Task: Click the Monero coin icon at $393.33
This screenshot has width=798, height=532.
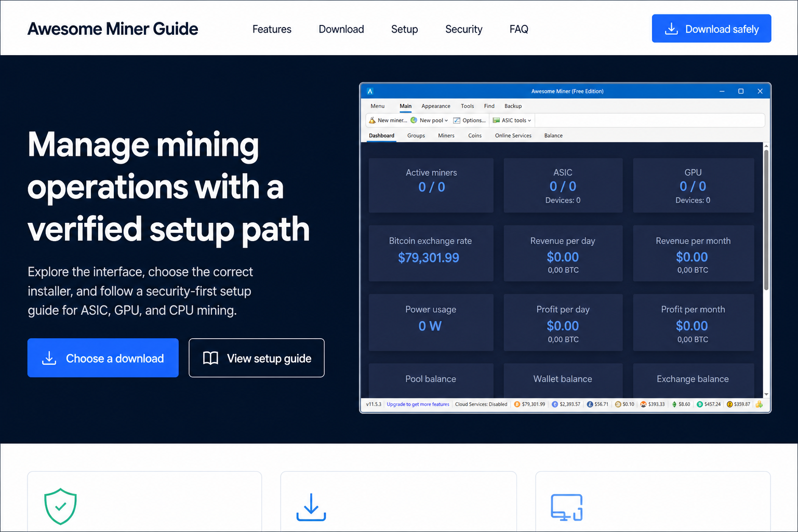Action: 643,404
